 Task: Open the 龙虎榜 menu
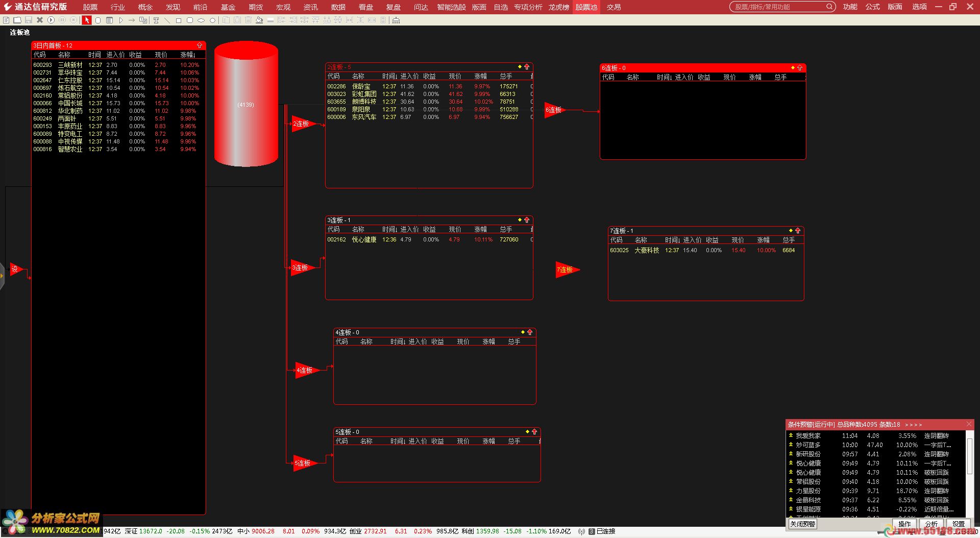pyautogui.click(x=559, y=7)
